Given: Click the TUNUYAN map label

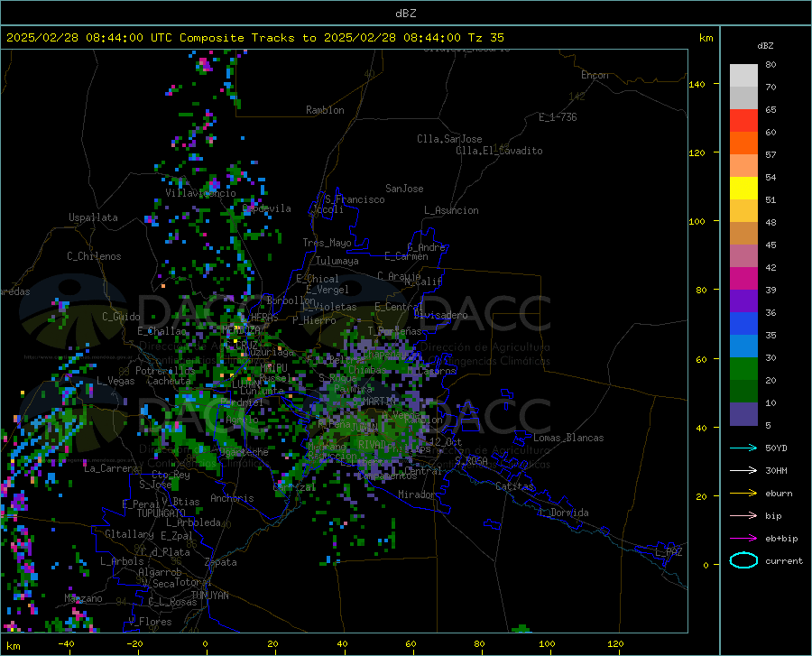Looking at the screenshot, I should [x=209, y=596].
